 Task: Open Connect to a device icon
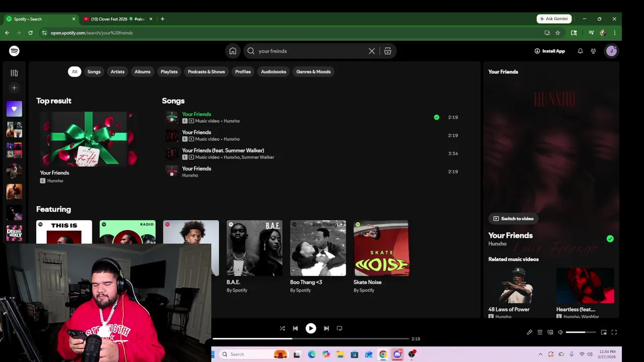550,332
